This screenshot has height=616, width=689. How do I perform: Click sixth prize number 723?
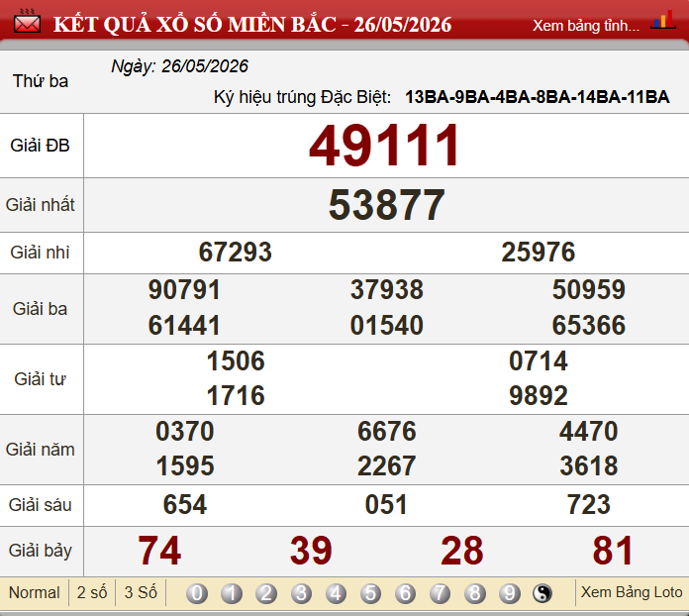coord(589,504)
